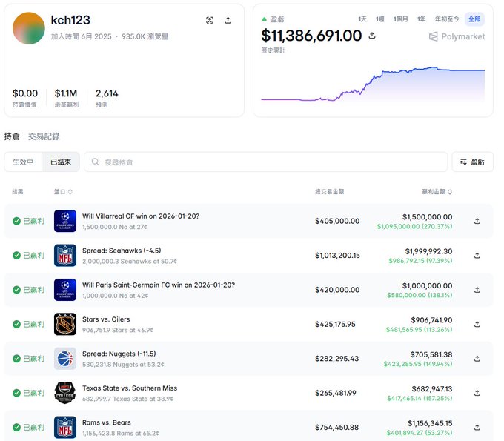
Task: Click the $1,013,200.15 total traded amount
Action: click(337, 255)
